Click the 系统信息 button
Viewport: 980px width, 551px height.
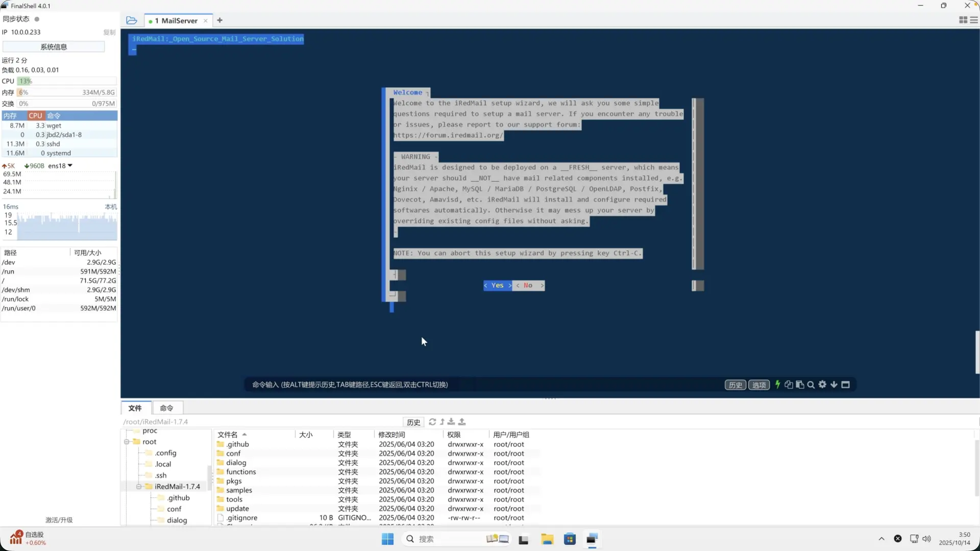point(54,47)
